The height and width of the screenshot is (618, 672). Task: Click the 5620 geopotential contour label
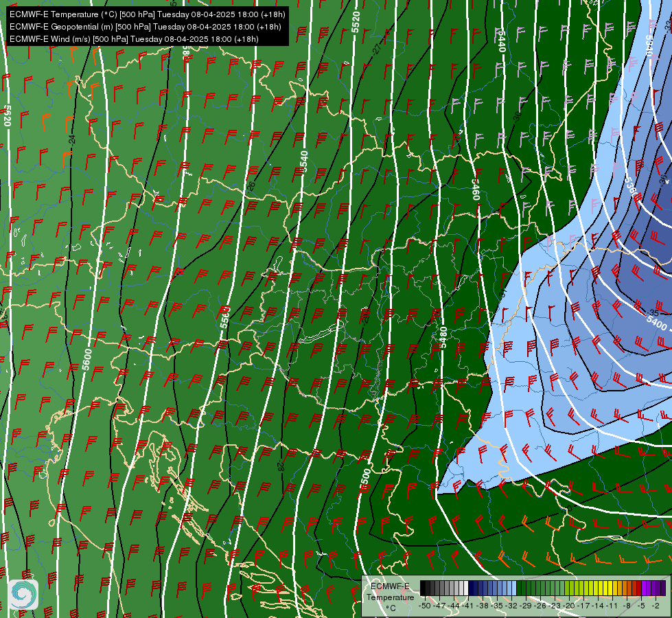[7, 116]
